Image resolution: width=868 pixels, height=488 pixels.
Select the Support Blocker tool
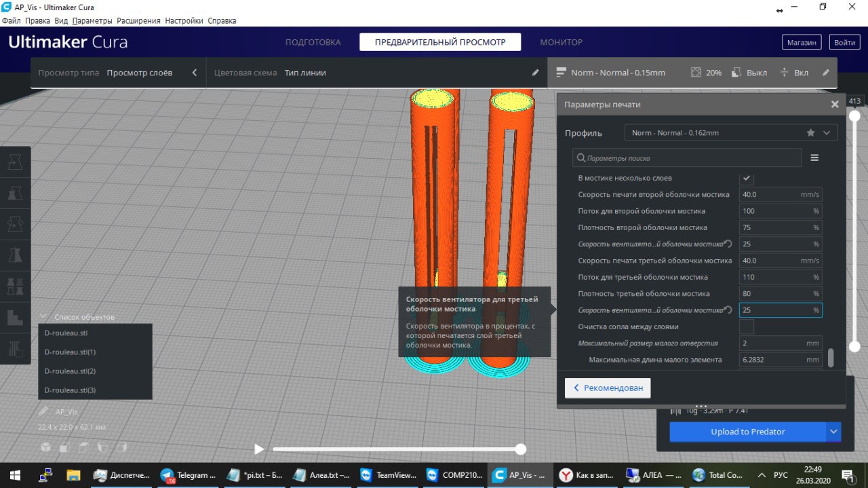pos(15,318)
